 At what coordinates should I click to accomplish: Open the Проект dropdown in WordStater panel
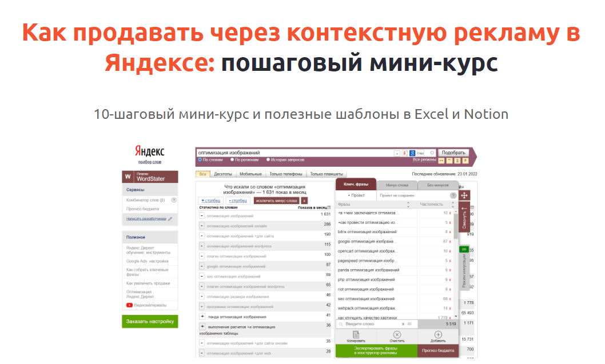(356, 195)
